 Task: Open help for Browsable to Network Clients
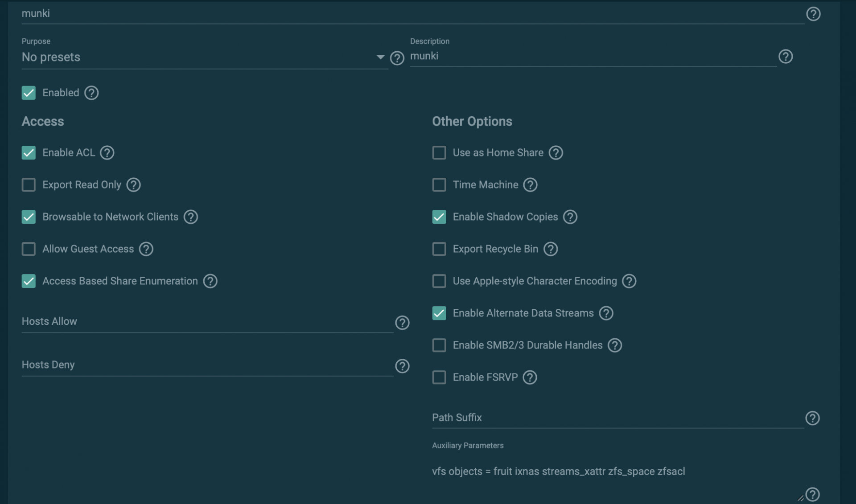[191, 217]
